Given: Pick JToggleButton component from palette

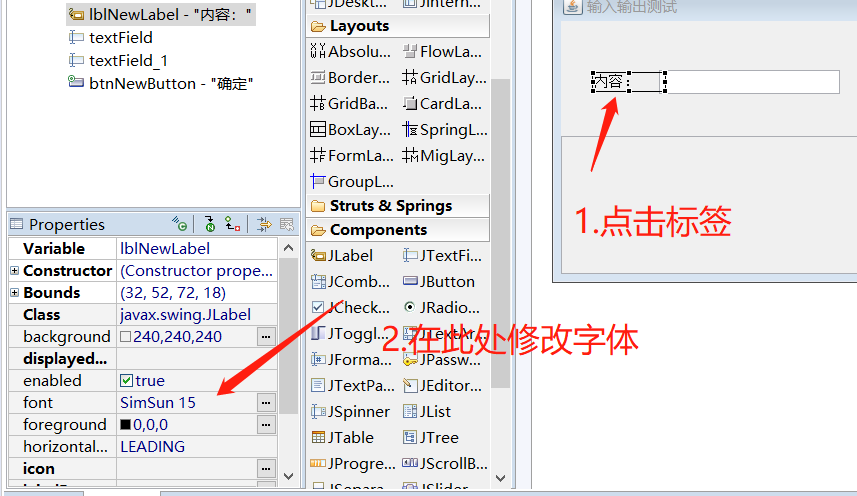Looking at the screenshot, I should click(349, 334).
